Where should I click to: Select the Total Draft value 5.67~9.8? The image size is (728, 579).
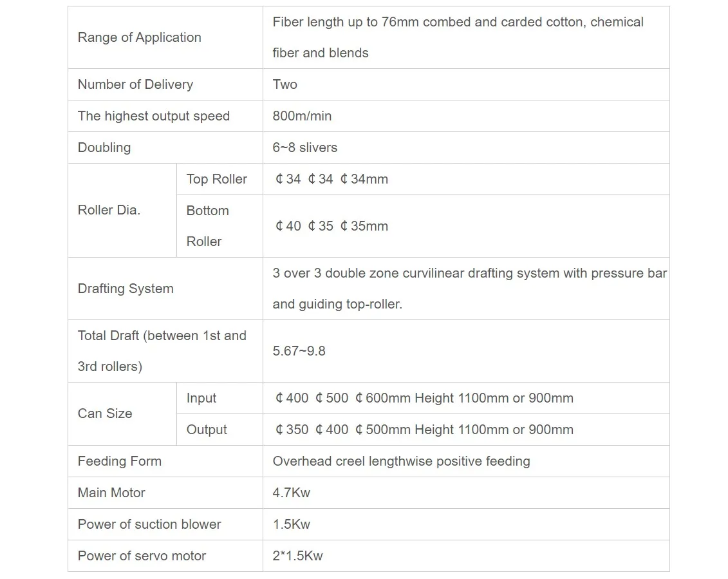click(x=299, y=351)
